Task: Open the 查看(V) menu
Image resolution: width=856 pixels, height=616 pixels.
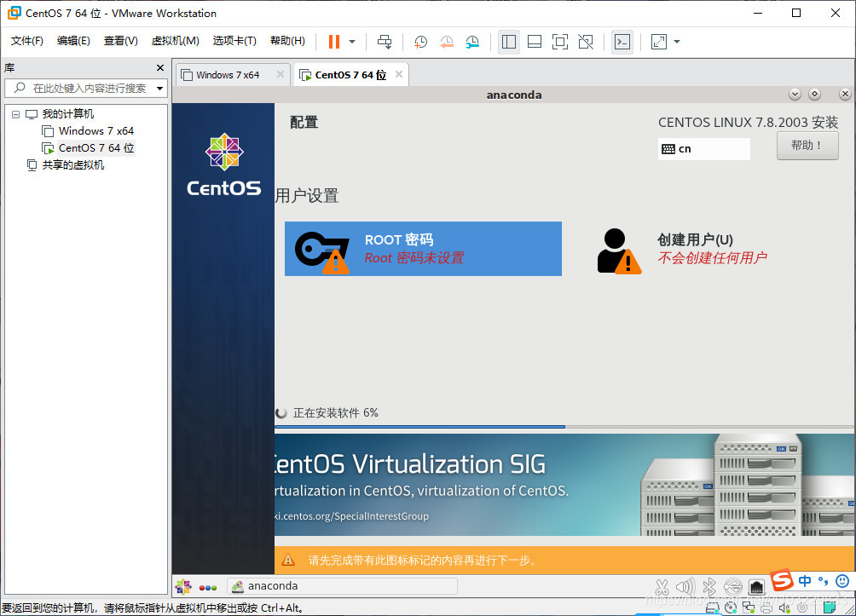Action: (x=121, y=41)
